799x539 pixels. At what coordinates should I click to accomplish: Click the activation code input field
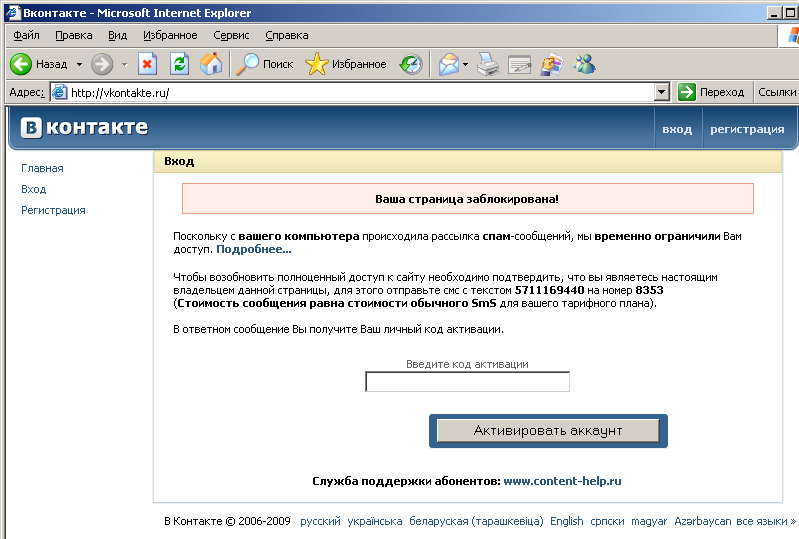coord(467,382)
